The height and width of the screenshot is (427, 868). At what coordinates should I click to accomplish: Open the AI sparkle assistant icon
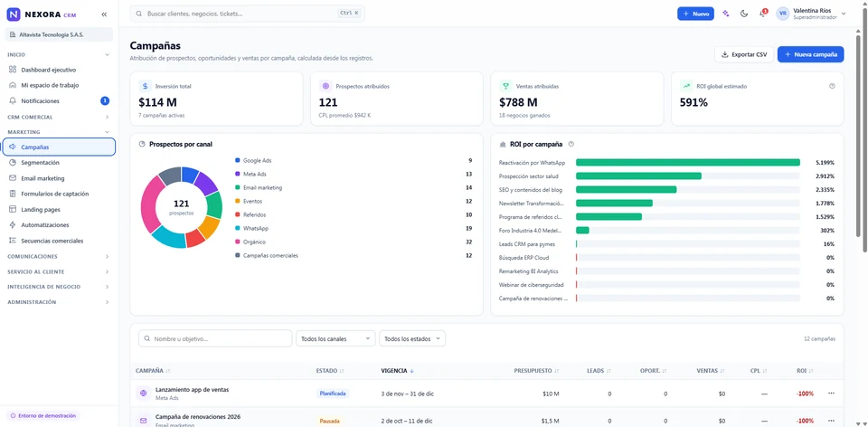pos(726,14)
